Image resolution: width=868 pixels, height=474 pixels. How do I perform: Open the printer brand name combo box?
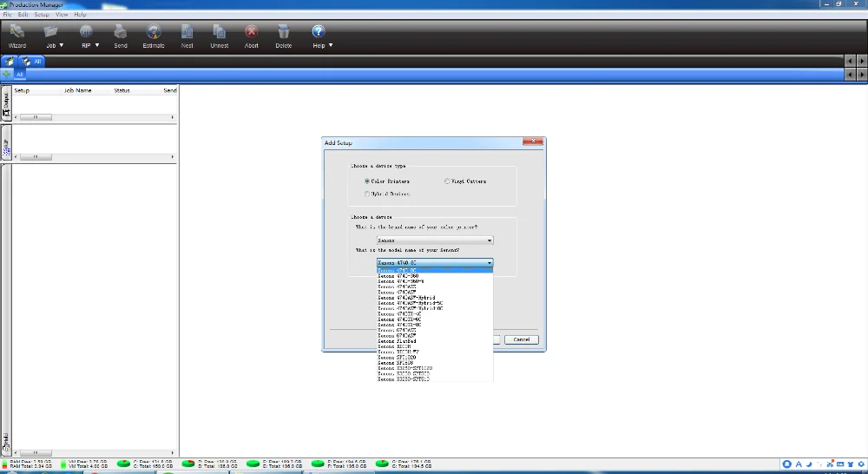tap(435, 240)
